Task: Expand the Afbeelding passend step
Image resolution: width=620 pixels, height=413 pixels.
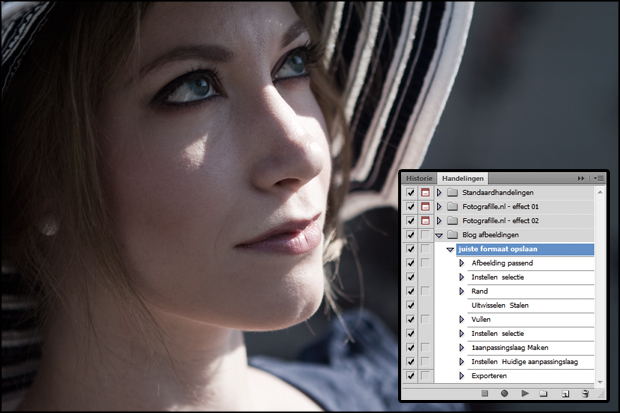Action: pyautogui.click(x=462, y=263)
